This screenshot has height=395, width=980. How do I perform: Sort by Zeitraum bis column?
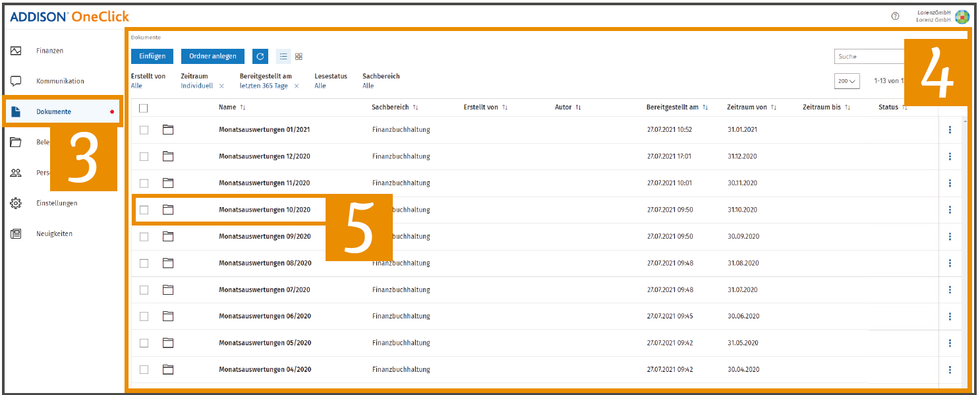click(x=827, y=107)
